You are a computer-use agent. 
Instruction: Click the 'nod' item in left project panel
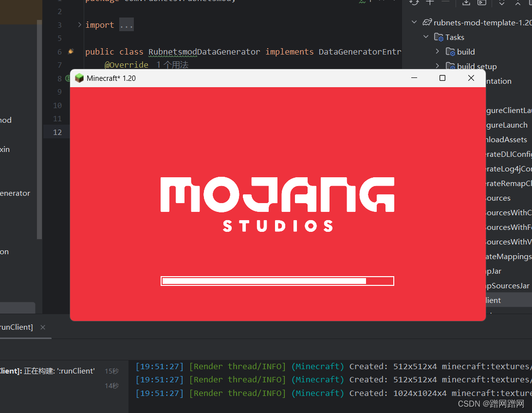pos(6,120)
